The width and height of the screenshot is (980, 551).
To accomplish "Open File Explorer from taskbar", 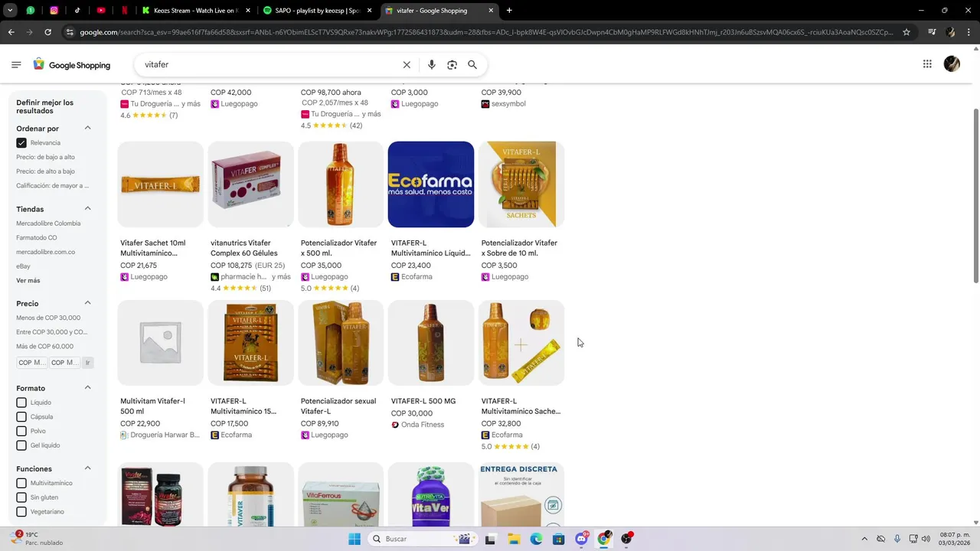I will 513,539.
